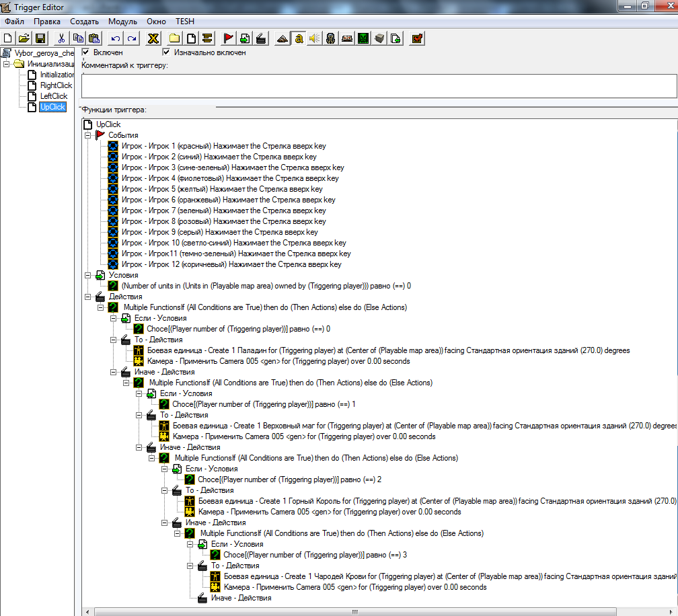This screenshot has width=678, height=616.
Task: Save using the floppy disk icon
Action: point(40,38)
